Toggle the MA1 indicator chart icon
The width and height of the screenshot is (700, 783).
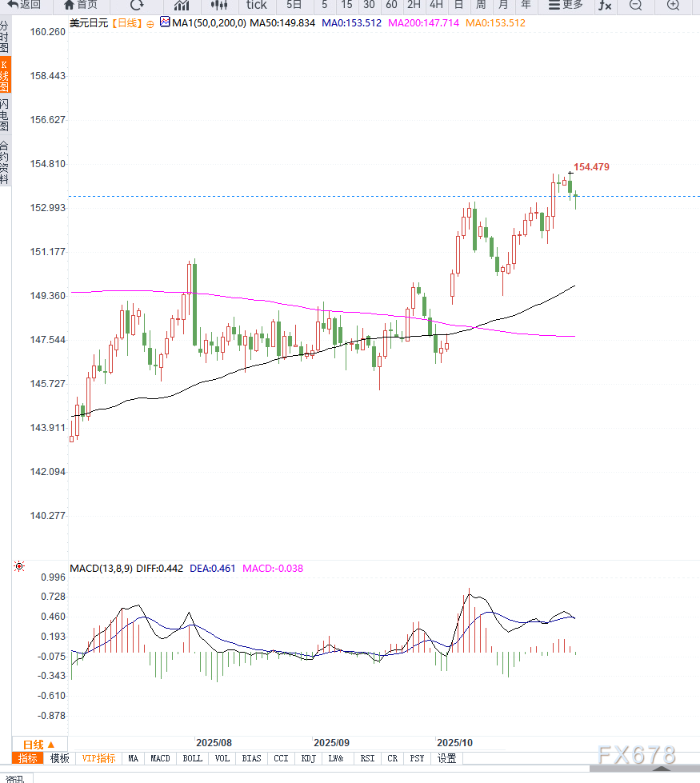165,22
